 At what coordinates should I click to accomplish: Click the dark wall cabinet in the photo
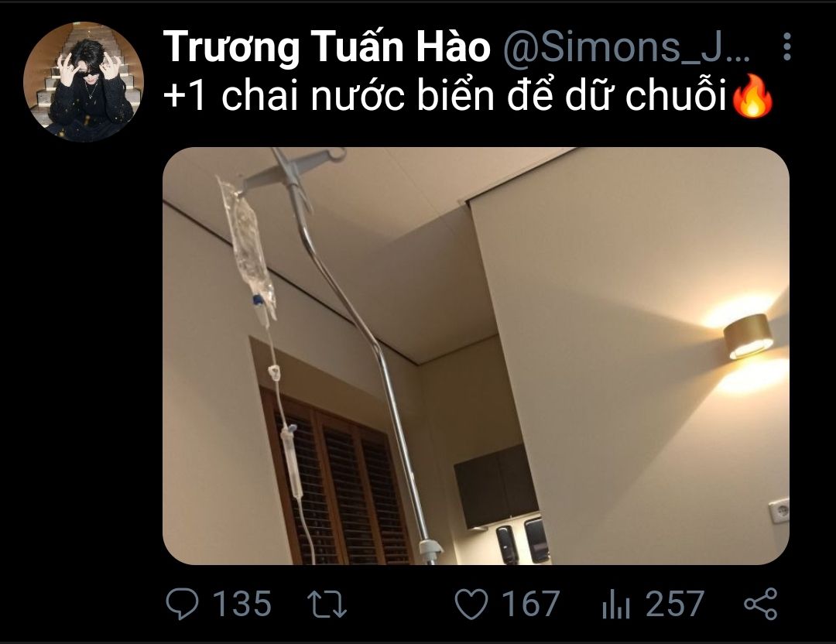click(x=496, y=487)
